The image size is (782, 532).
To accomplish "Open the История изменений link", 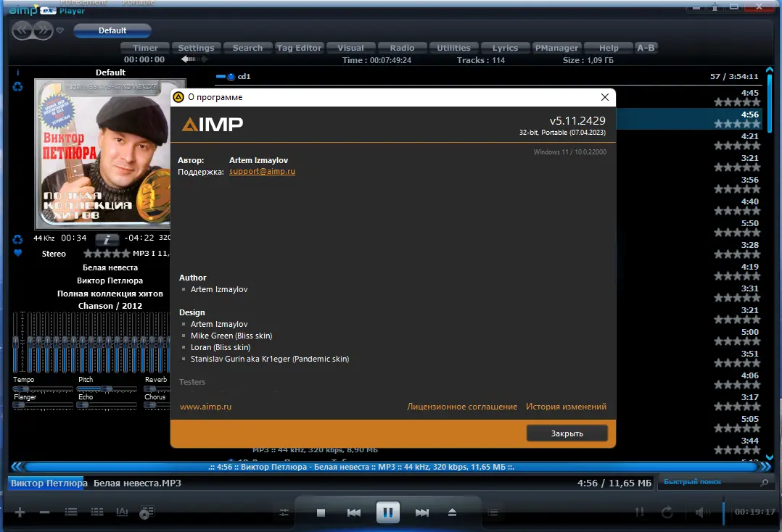I will [x=566, y=407].
